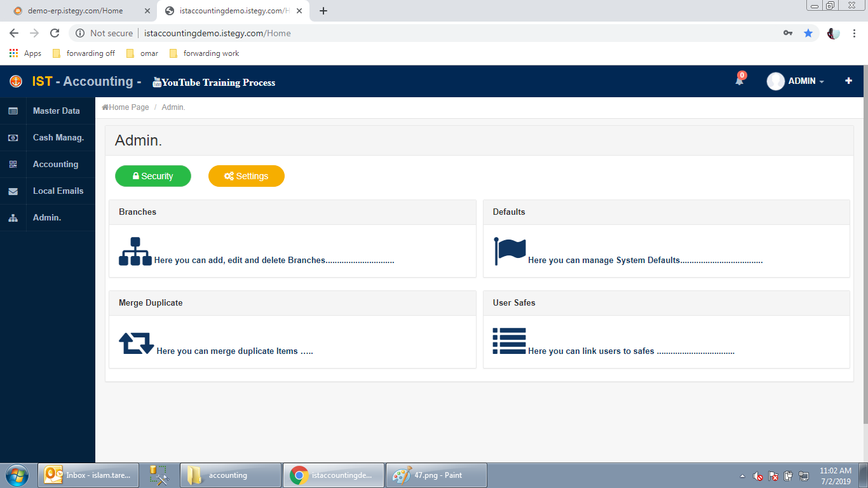This screenshot has width=868, height=488.
Task: Click the Cash Manag. money icon
Action: click(x=13, y=138)
